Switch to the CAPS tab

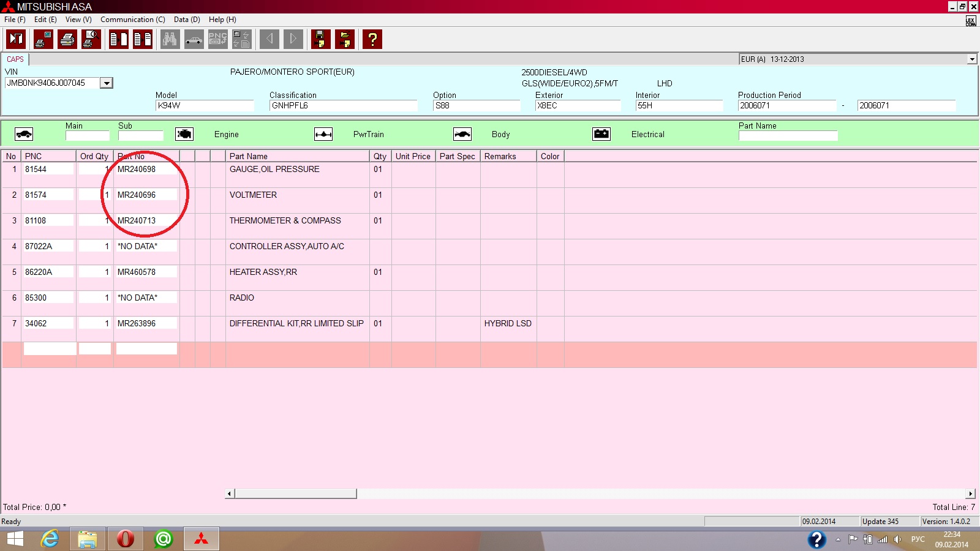click(x=15, y=59)
